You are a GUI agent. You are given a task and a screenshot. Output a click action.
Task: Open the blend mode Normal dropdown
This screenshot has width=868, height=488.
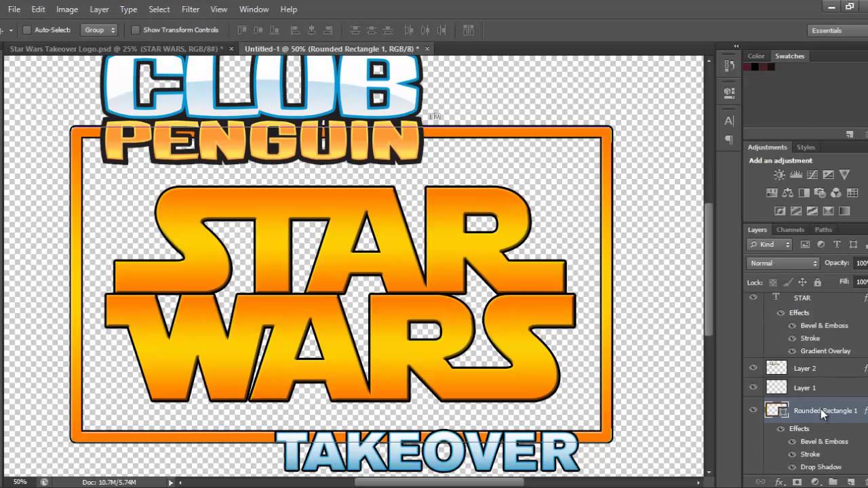coord(783,263)
